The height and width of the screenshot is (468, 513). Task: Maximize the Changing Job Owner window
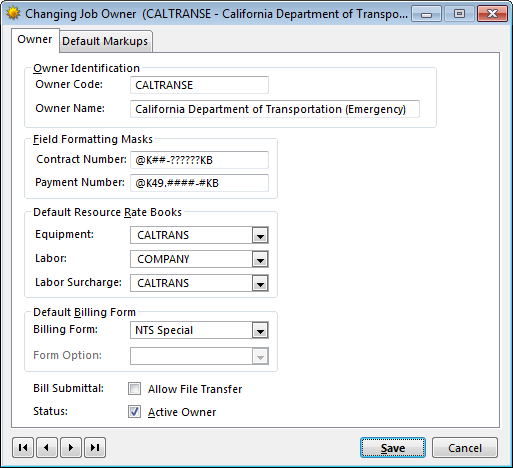pos(459,14)
